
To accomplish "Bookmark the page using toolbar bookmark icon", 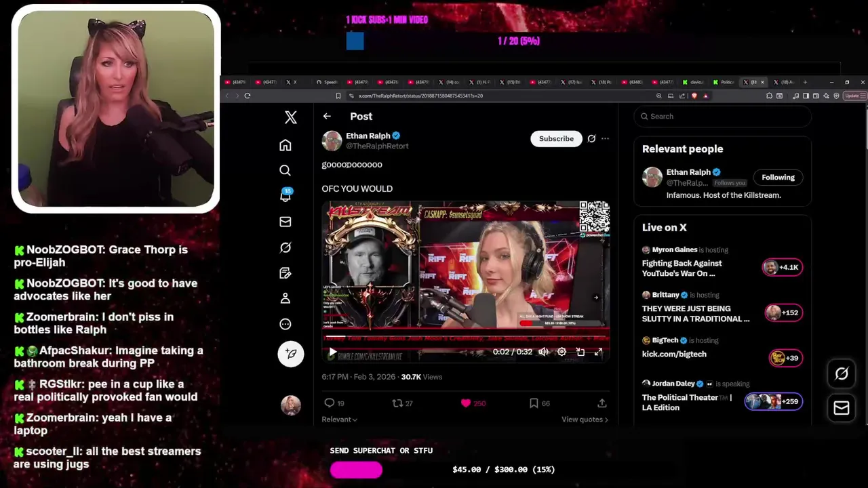I will [338, 96].
